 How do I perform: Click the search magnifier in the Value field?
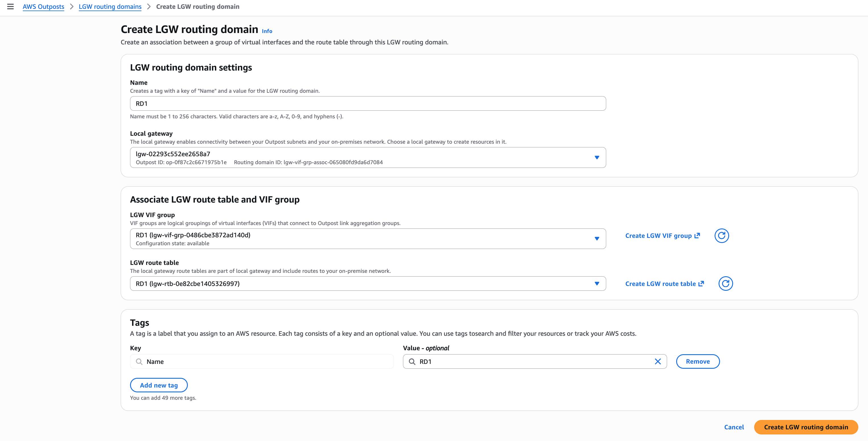(412, 362)
